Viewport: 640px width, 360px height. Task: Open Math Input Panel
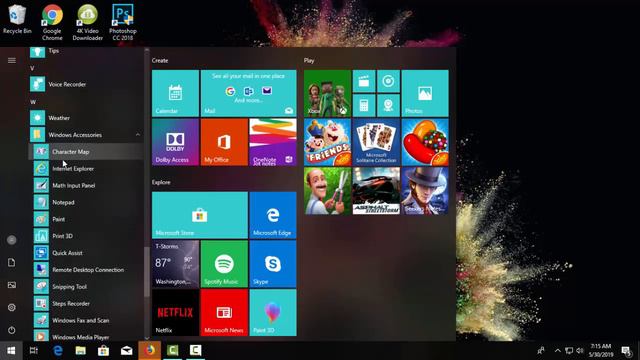pos(86,185)
